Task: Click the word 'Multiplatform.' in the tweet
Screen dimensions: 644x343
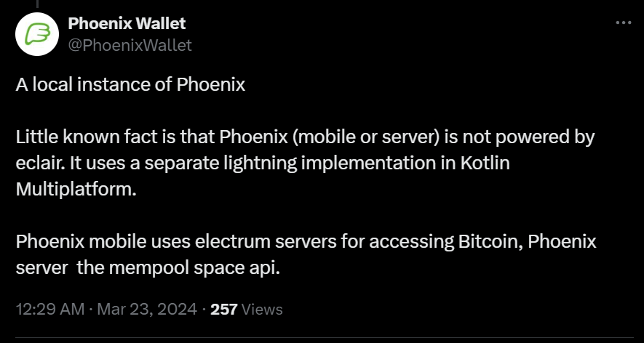Action: coord(76,190)
